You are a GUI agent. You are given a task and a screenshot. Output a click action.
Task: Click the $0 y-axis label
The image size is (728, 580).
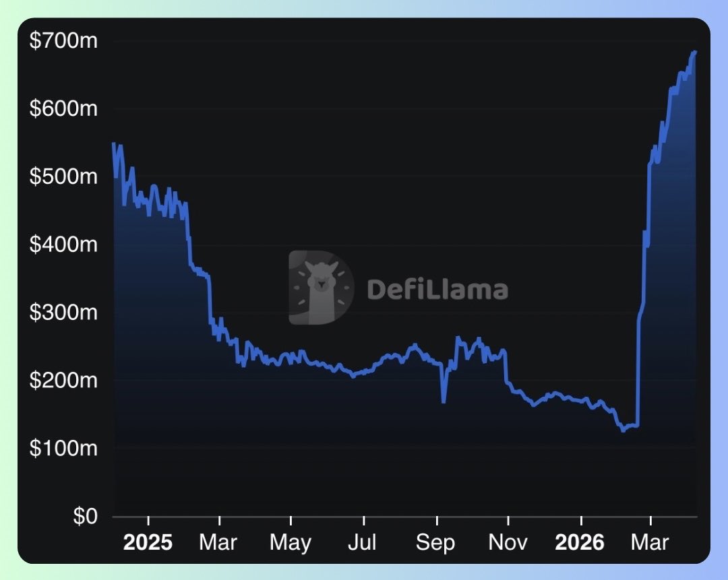click(x=86, y=516)
